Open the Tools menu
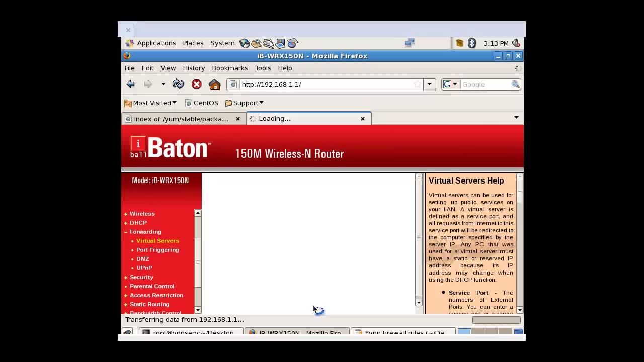Viewport: 644px width, 362px height. (263, 68)
